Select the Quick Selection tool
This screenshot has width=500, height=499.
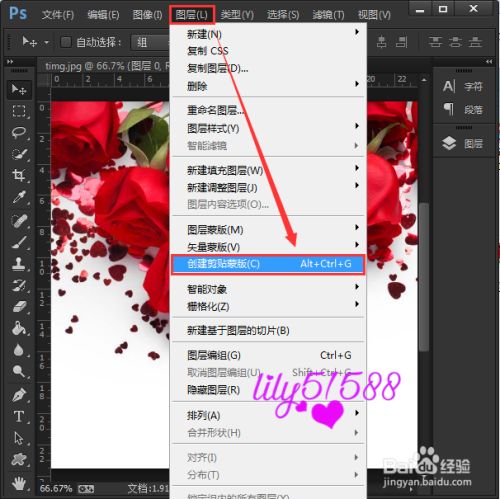click(19, 154)
